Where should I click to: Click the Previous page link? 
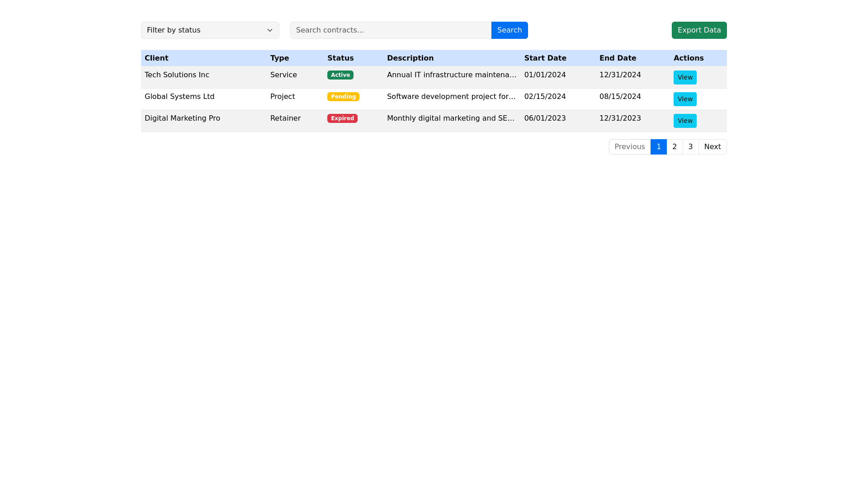(x=629, y=147)
